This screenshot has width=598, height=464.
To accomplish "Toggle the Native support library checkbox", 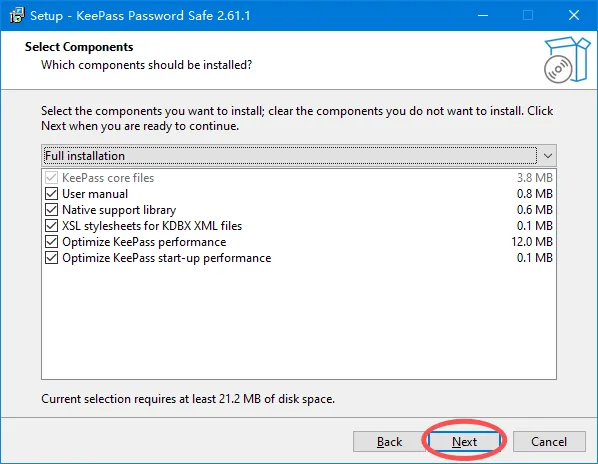I will coord(51,210).
